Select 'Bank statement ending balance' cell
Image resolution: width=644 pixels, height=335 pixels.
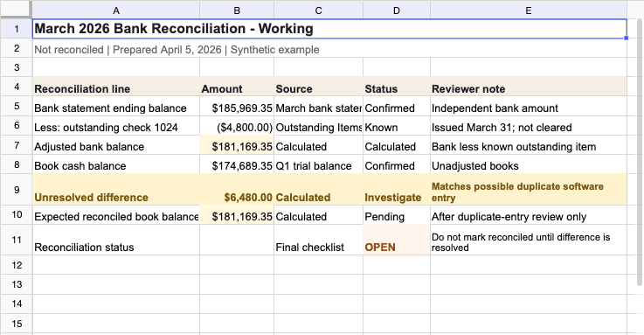116,106
